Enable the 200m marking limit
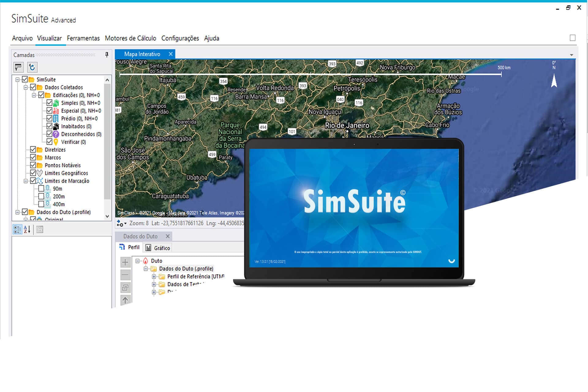588x392 pixels. pos(41,196)
